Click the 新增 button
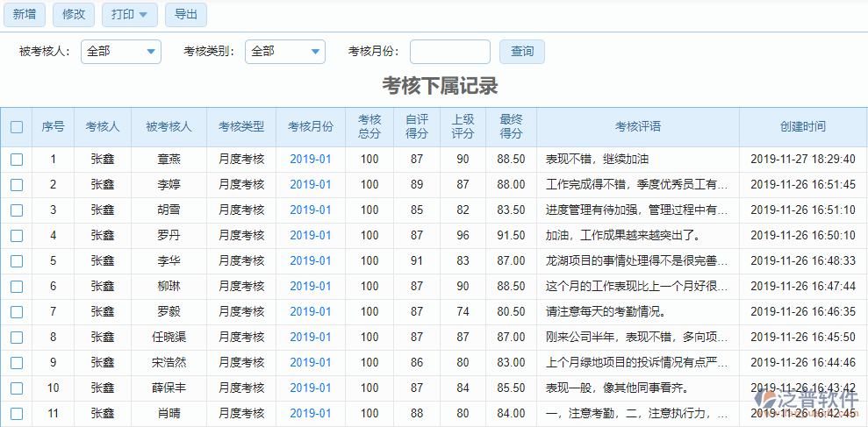This screenshot has width=868, height=427. [25, 14]
